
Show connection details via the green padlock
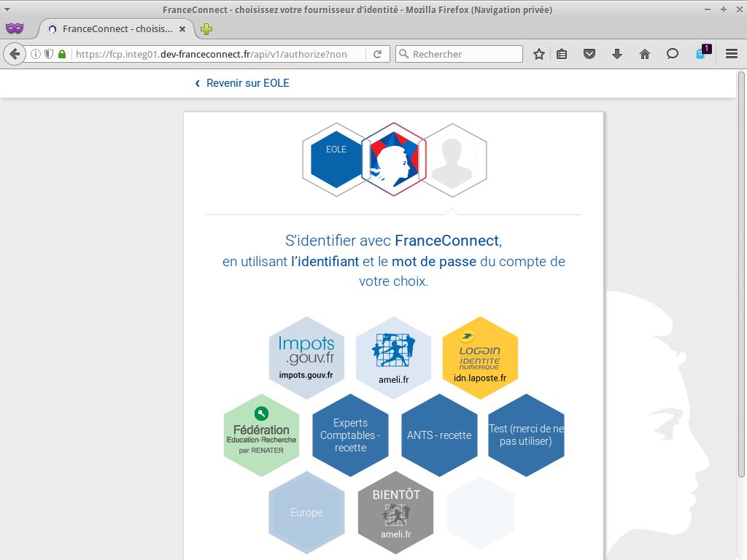[62, 54]
